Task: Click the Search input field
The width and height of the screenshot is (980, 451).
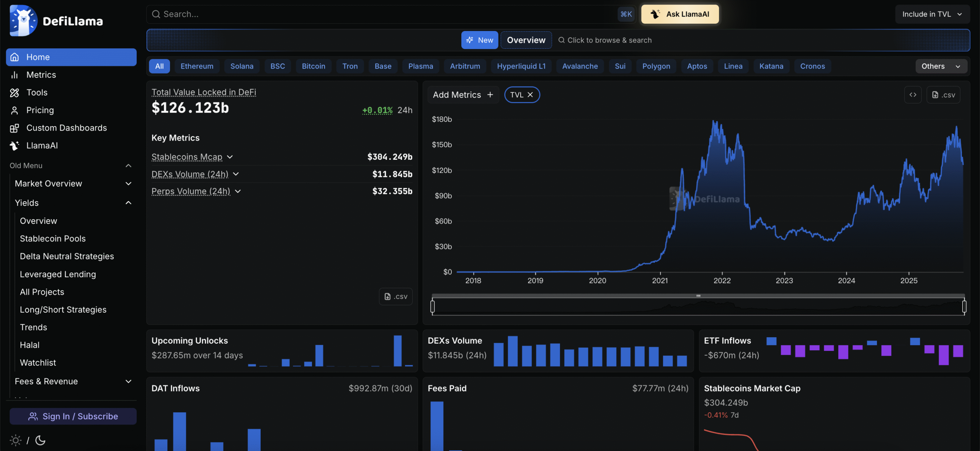Action: 383,14
